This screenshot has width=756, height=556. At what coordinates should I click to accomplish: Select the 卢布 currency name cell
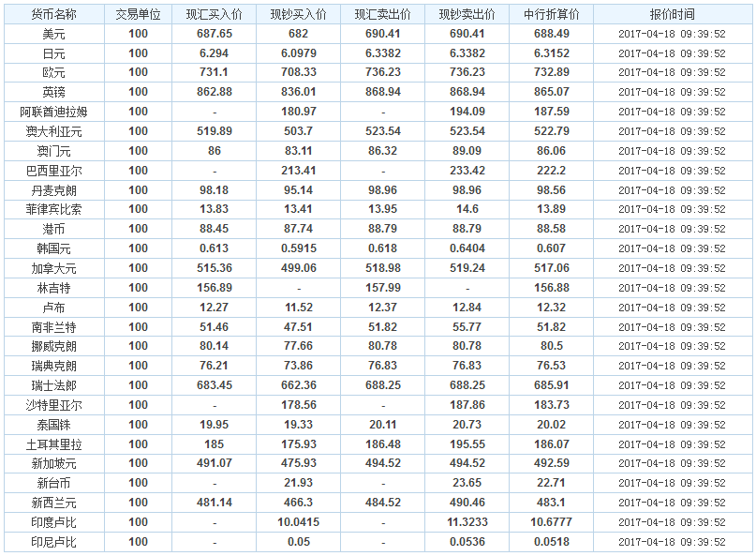pyautogui.click(x=54, y=308)
